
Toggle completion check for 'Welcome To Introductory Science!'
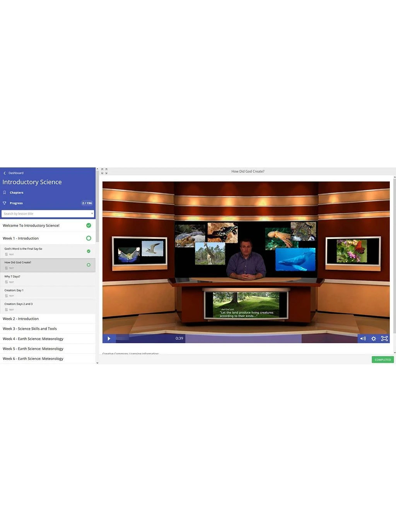tap(89, 225)
